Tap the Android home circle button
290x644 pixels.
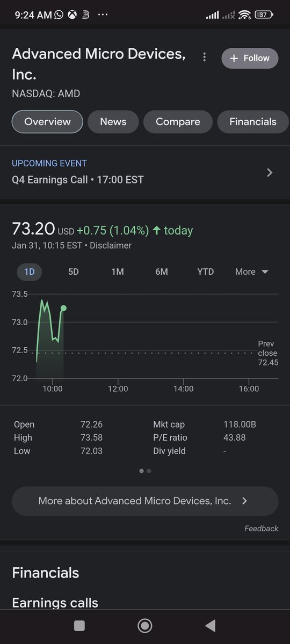(144, 625)
